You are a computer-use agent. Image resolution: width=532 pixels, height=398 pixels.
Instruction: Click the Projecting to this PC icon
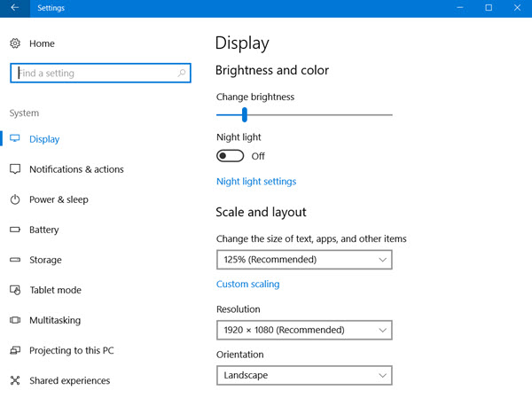coord(15,350)
